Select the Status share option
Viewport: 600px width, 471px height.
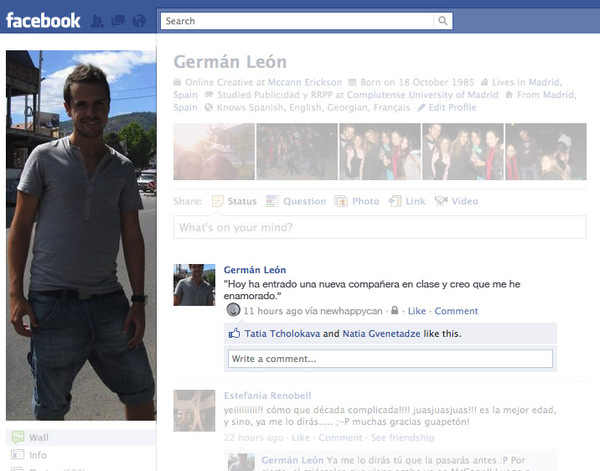(242, 201)
